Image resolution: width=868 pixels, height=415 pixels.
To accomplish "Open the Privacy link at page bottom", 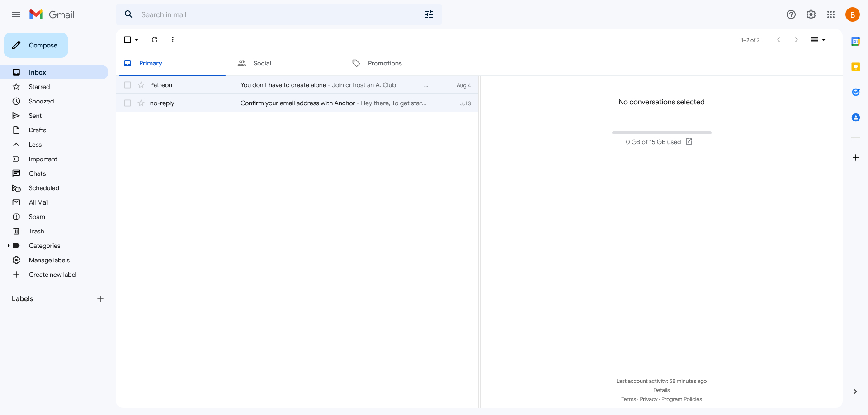I will 648,399.
